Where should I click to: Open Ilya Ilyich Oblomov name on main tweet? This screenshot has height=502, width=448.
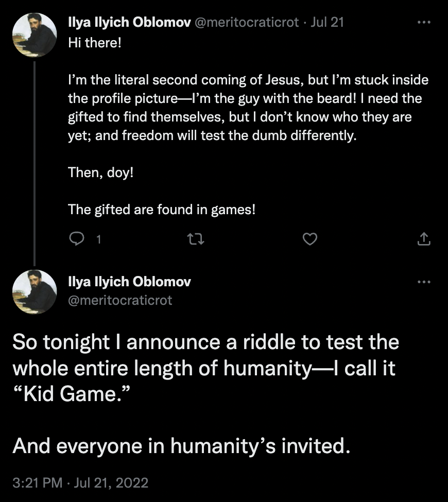pos(129,282)
